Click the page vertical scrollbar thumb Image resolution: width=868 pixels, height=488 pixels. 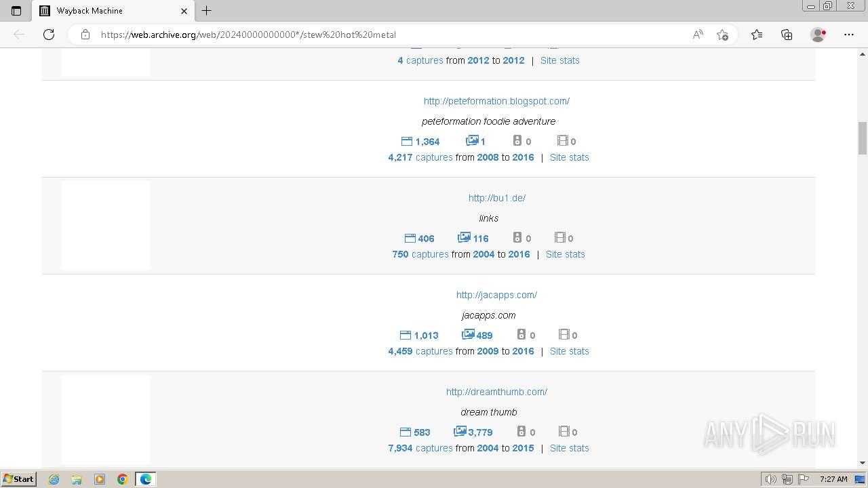coord(863,138)
